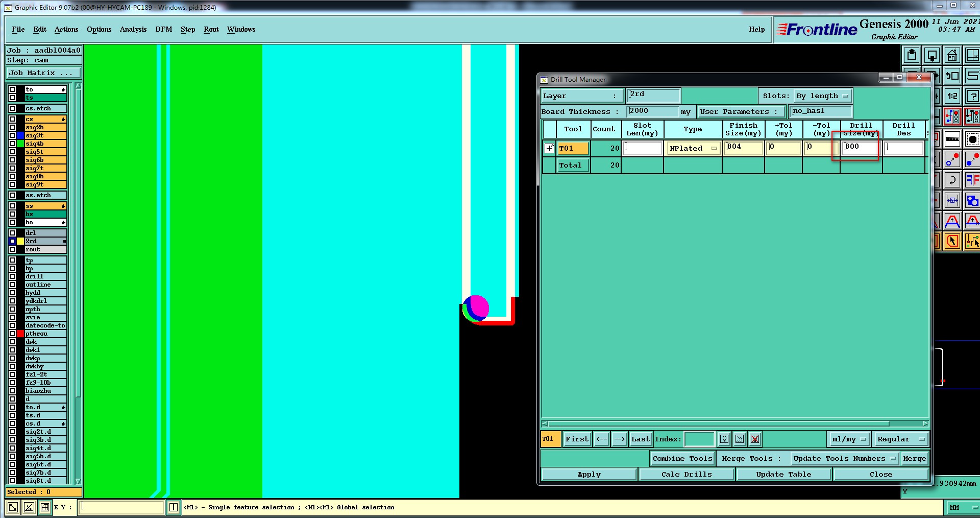Viewport: 980px width, 518px height.
Task: Toggle the checkbox for layer pthrou
Action: click(12, 334)
